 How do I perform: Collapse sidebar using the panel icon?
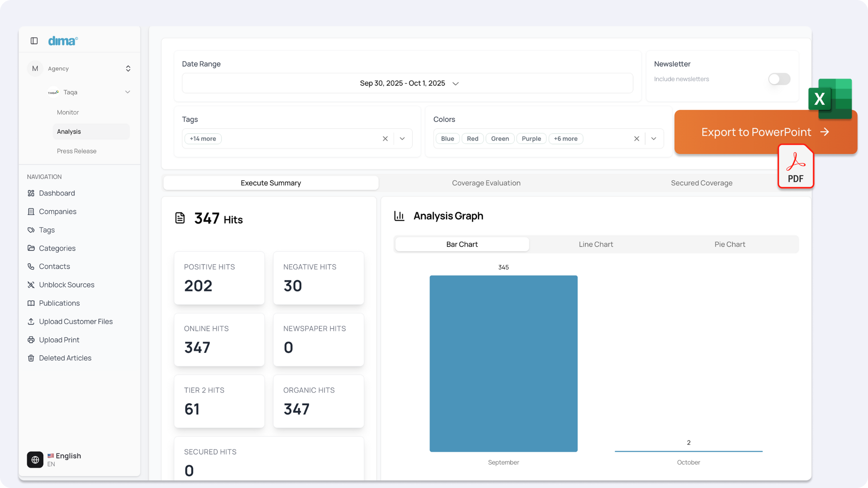(34, 41)
